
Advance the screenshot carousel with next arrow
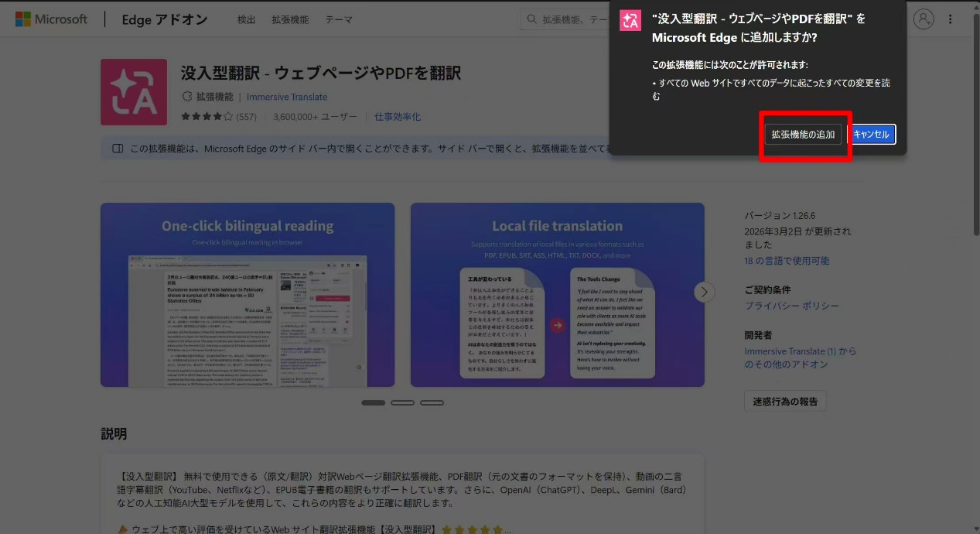[x=703, y=292]
